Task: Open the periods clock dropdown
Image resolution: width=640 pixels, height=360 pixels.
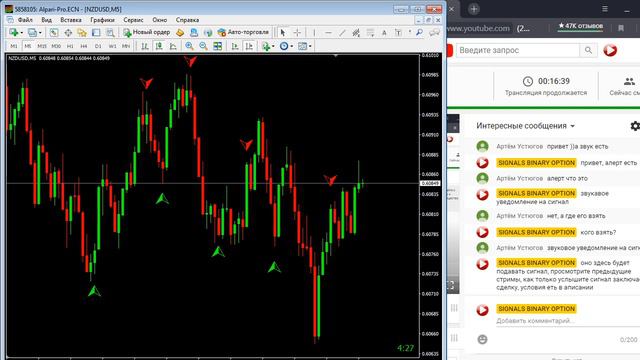Action: click(286, 46)
